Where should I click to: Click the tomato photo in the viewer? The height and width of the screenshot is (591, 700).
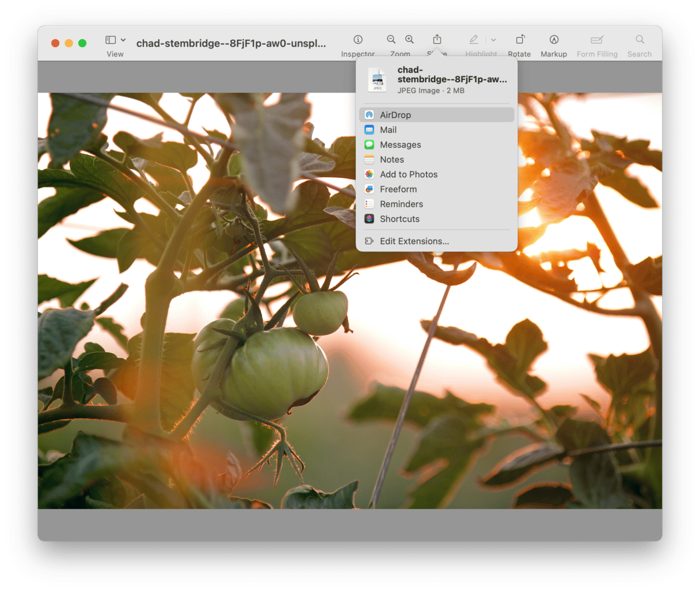(x=350, y=300)
